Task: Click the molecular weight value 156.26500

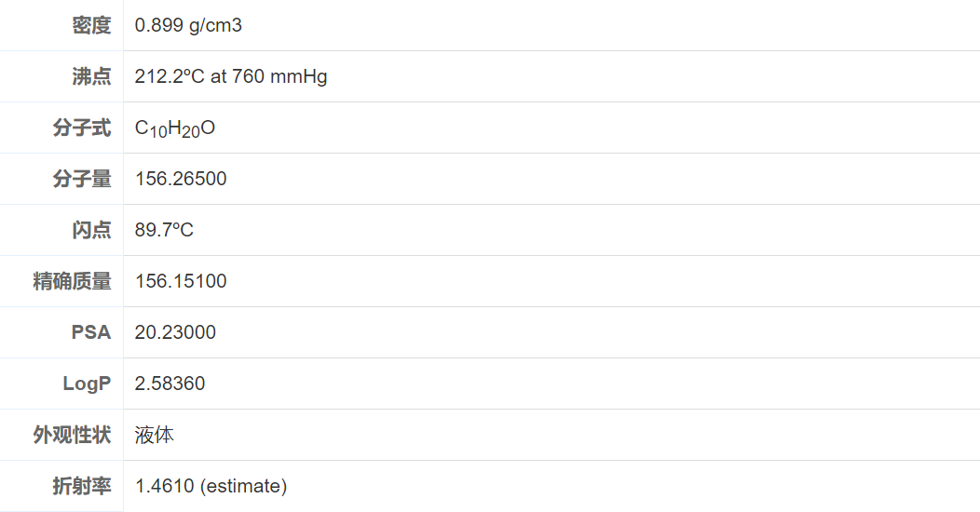Action: 181,179
